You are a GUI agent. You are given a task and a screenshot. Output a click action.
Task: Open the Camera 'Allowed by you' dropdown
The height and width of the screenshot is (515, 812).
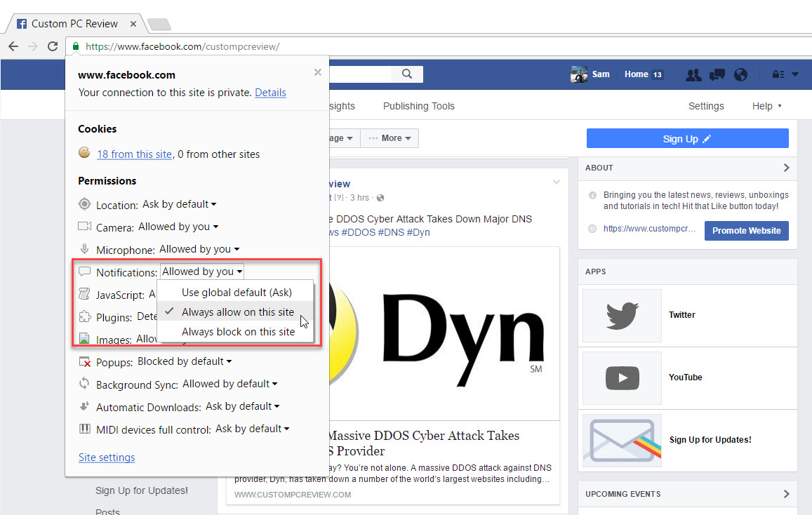pyautogui.click(x=178, y=226)
